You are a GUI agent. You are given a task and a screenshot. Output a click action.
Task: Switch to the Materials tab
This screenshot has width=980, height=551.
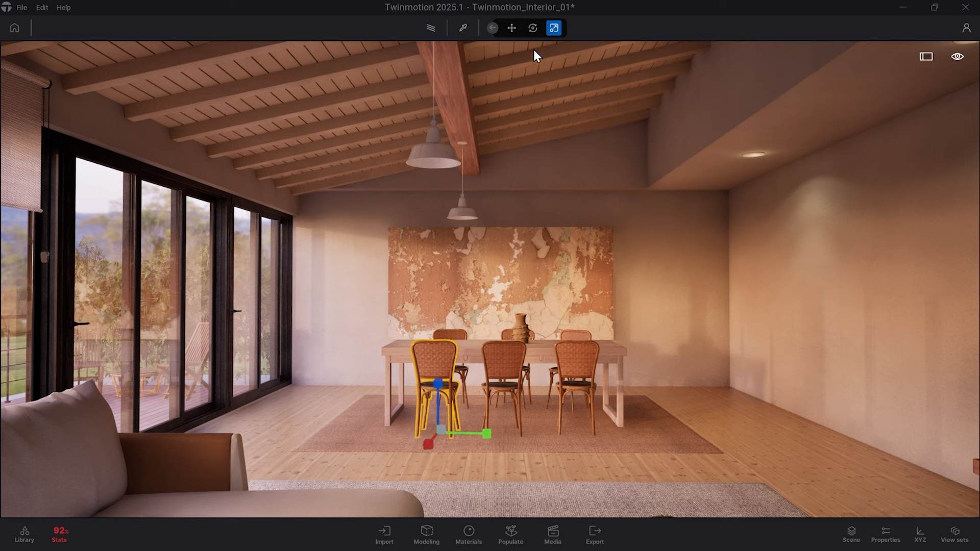(469, 535)
